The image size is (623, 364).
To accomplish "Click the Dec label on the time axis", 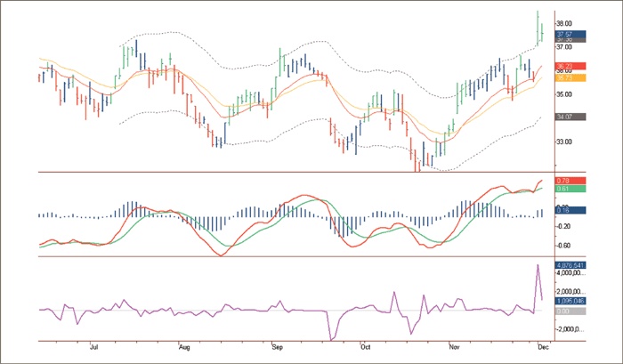I will pyautogui.click(x=543, y=343).
